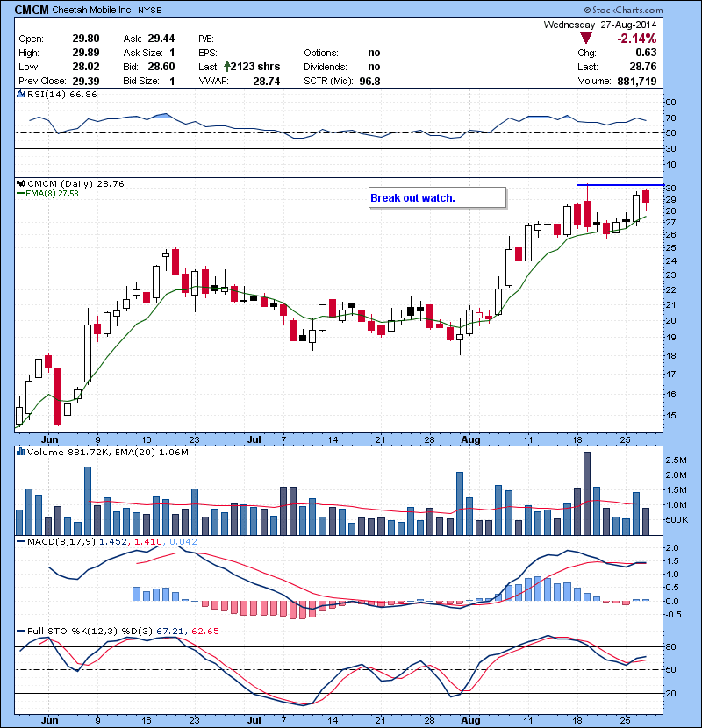The width and height of the screenshot is (702, 728).
Task: Click the 80 level on the stochastic axis
Action: click(671, 646)
